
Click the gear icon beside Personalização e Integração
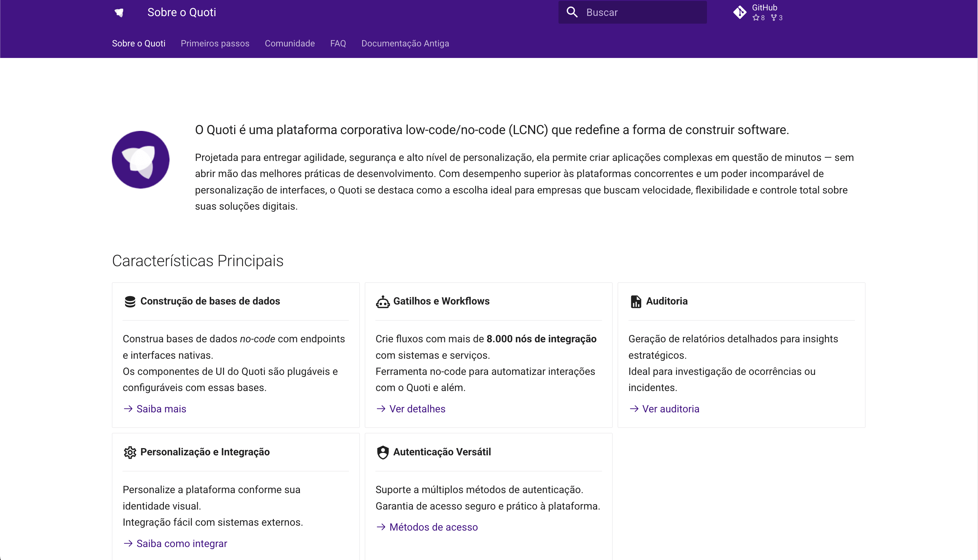tap(130, 452)
